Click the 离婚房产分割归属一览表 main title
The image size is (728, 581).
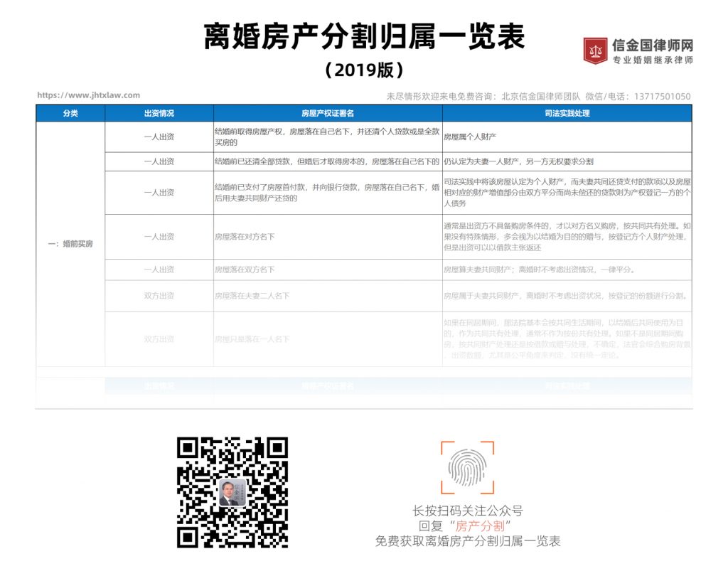click(x=365, y=36)
